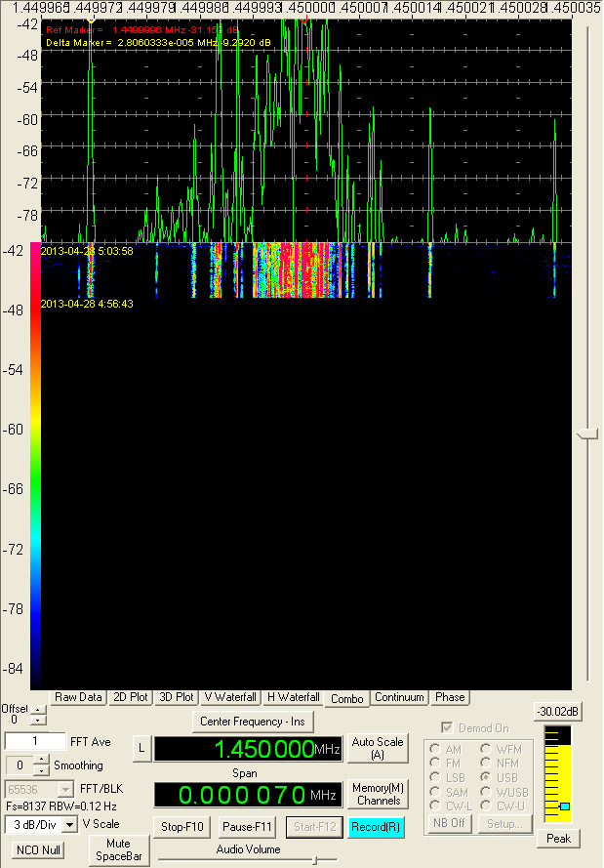Decrease Offset with down arrow
This screenshot has height=868, width=604.
38,720
